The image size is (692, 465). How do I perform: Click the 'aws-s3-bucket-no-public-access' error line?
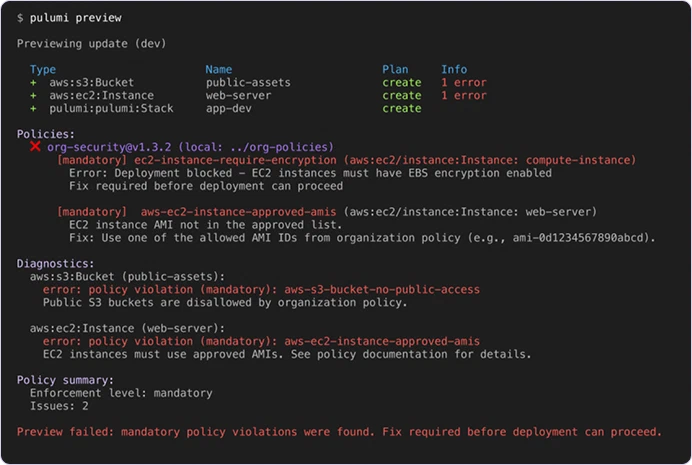click(x=261, y=290)
